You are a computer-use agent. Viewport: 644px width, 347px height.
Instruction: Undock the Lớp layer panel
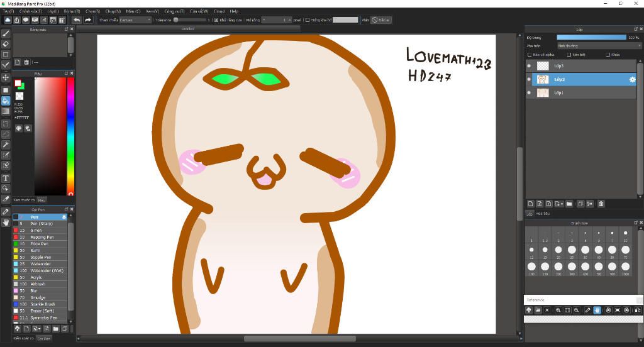pyautogui.click(x=636, y=29)
